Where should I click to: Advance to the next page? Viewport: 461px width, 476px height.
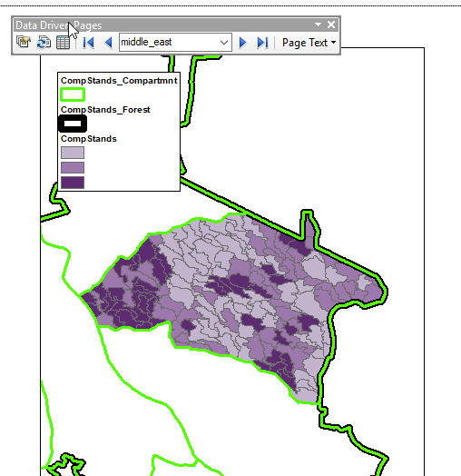[242, 43]
